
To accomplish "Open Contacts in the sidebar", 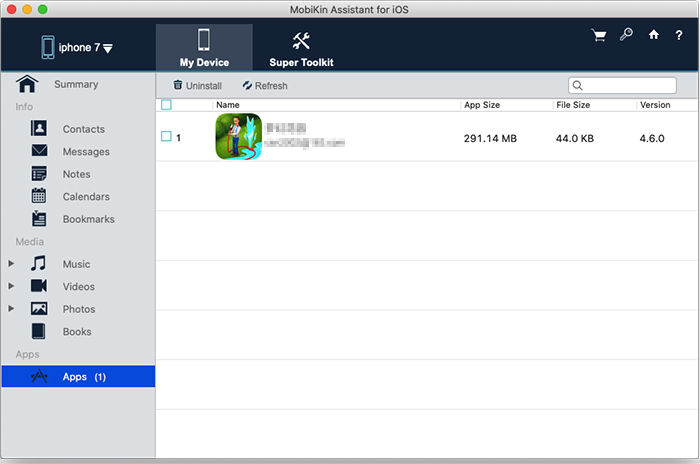I will [83, 129].
